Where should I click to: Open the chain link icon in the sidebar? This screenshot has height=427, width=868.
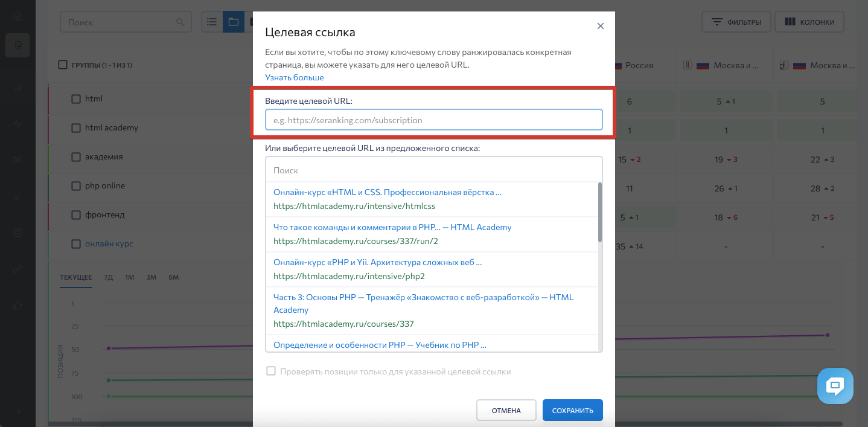coord(18,269)
